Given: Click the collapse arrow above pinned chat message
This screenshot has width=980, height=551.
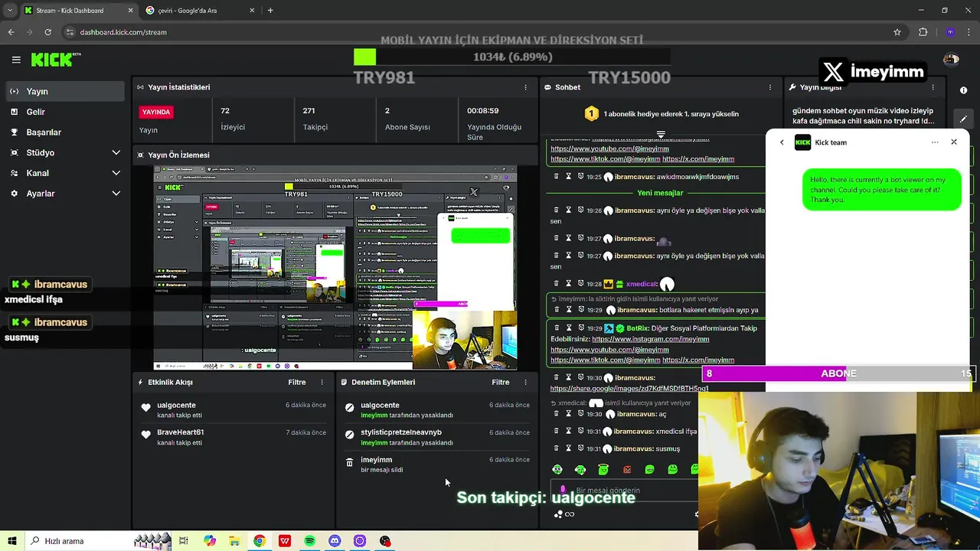Looking at the screenshot, I should coord(661,134).
